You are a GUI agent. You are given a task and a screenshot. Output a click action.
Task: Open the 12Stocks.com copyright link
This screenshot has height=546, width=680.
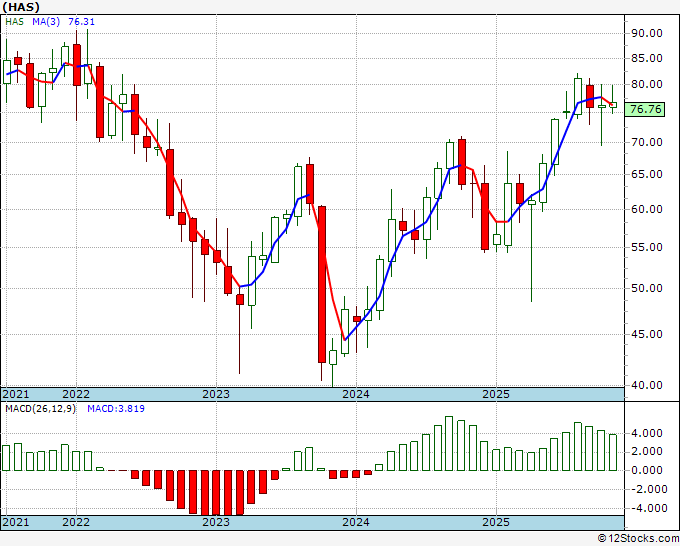pyautogui.click(x=638, y=539)
